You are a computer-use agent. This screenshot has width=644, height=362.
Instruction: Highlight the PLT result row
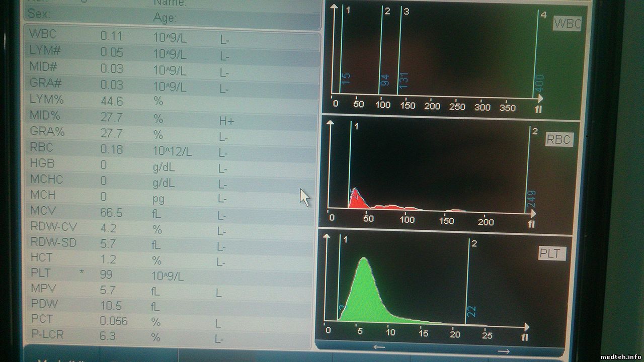171,275
